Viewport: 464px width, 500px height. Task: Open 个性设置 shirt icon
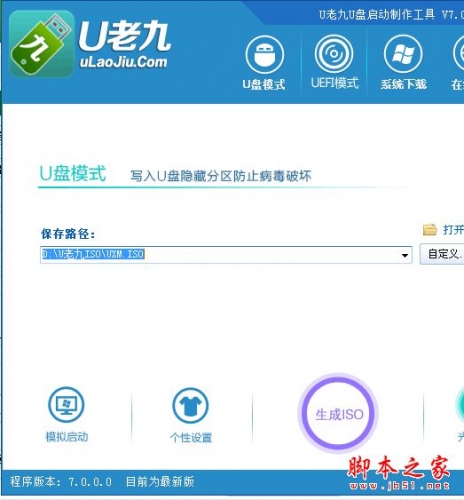point(190,405)
